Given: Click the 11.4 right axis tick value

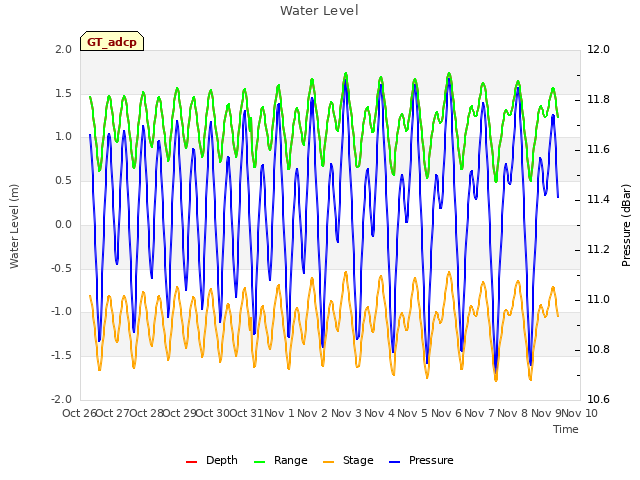Looking at the screenshot, I should 598,200.
